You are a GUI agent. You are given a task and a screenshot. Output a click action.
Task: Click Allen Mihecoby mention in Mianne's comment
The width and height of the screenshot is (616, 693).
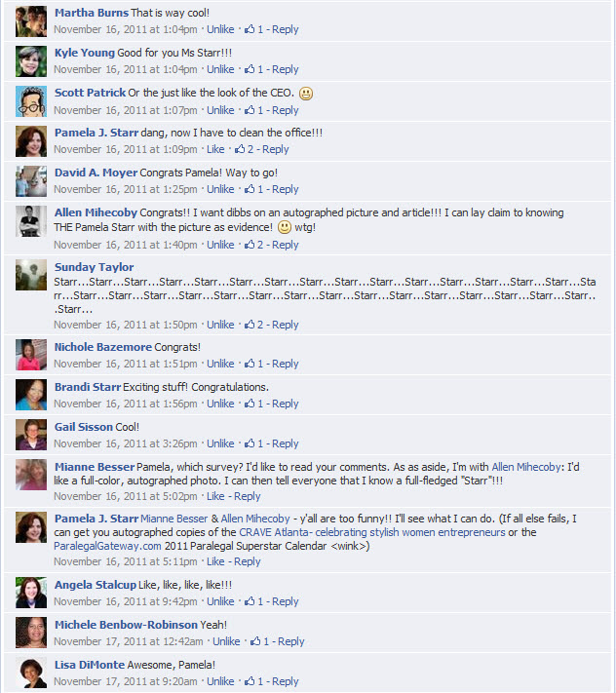(x=526, y=467)
